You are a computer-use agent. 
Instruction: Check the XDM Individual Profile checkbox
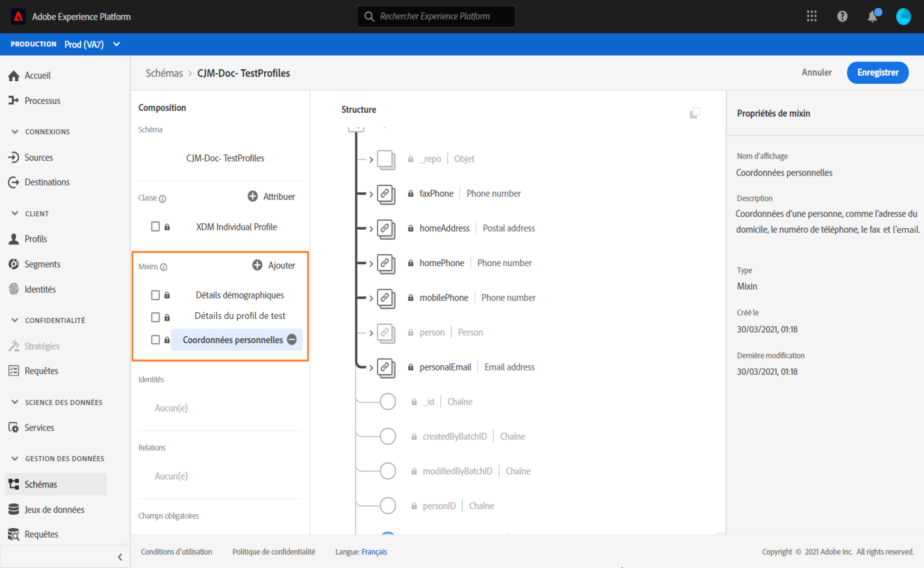click(156, 226)
